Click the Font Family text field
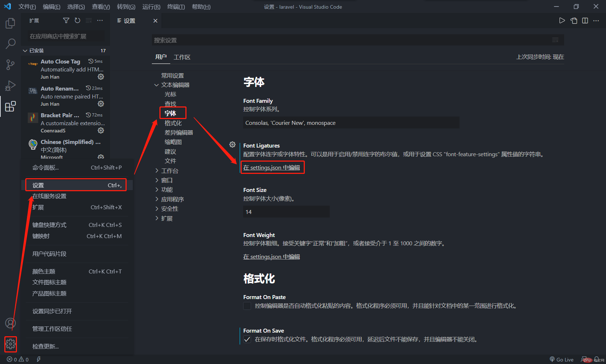Viewport: 606px width, 364px height. [x=351, y=123]
